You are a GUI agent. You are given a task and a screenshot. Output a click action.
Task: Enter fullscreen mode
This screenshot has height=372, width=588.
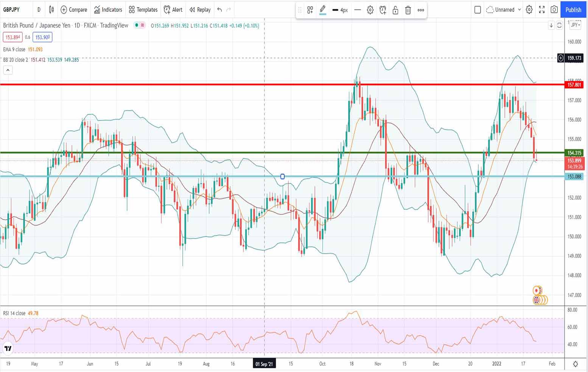[542, 10]
